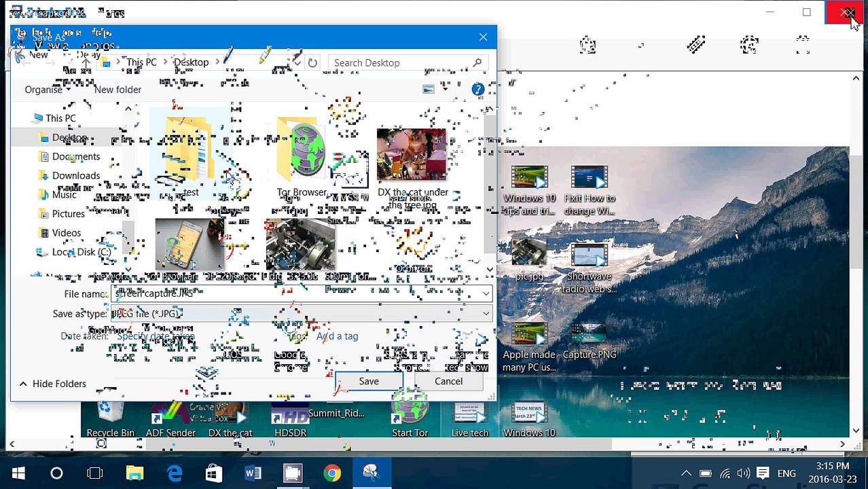Click the help question mark icon

point(477,89)
